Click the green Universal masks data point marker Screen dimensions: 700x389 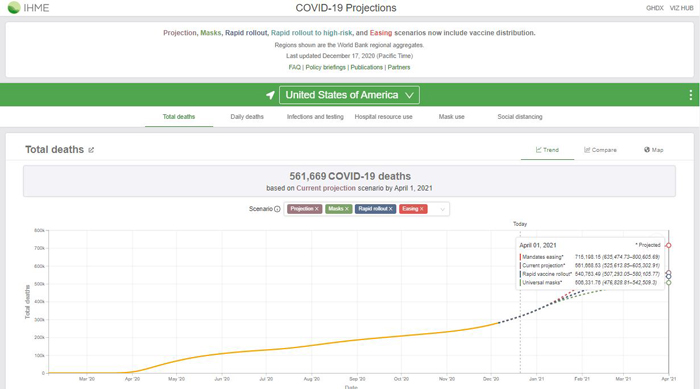(x=668, y=283)
